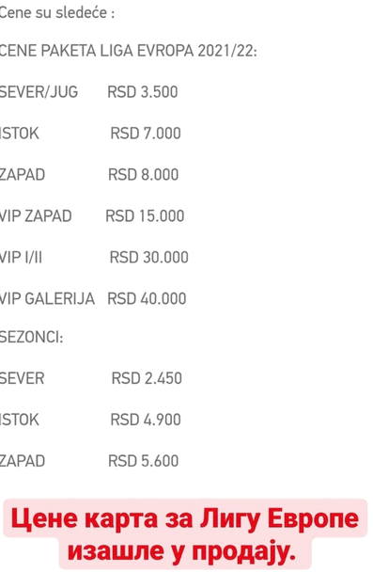Click the RSD 4.900 season price
The height and width of the screenshot is (588, 373).
point(146,420)
